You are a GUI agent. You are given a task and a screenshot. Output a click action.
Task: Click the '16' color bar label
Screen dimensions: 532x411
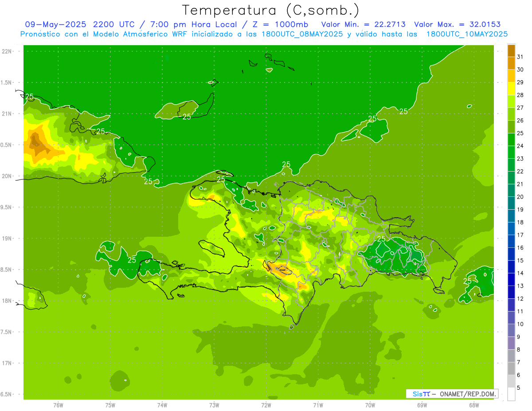pyautogui.click(x=520, y=248)
